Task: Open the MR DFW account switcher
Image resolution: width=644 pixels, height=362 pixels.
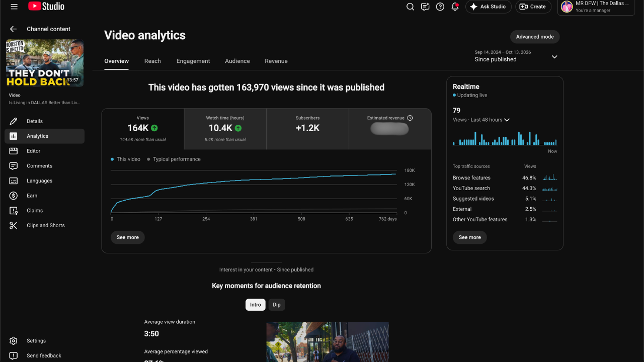Action: coord(596,7)
